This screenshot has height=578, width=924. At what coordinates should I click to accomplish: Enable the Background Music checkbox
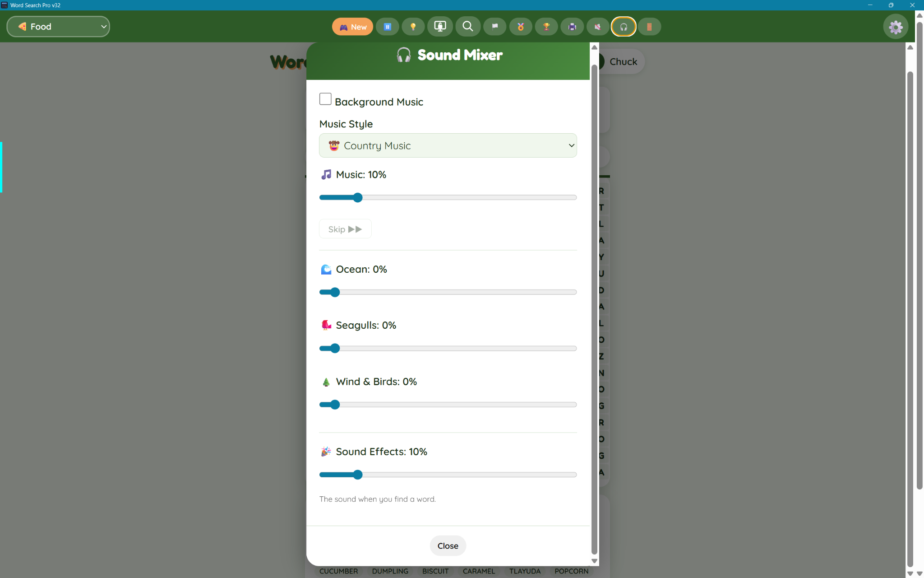(325, 99)
